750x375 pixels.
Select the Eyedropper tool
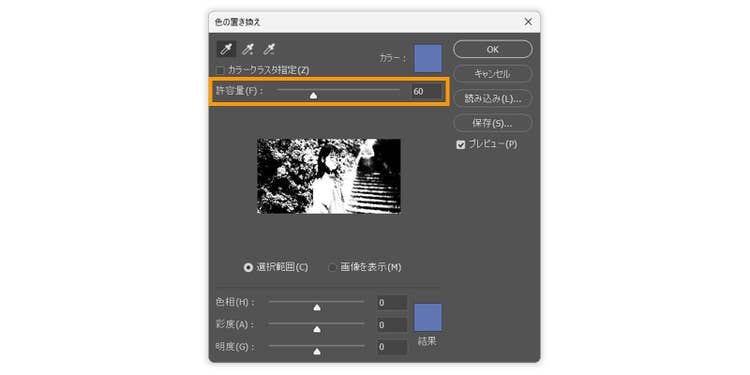pos(226,49)
